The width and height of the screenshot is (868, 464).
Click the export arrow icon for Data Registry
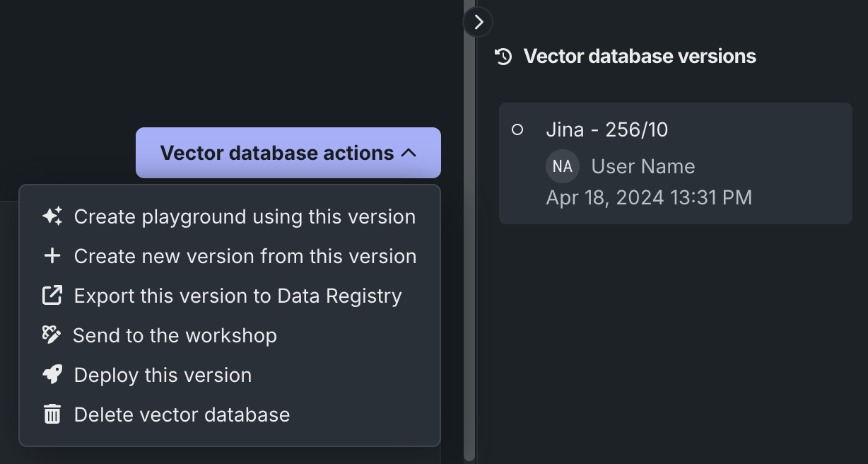click(x=52, y=296)
